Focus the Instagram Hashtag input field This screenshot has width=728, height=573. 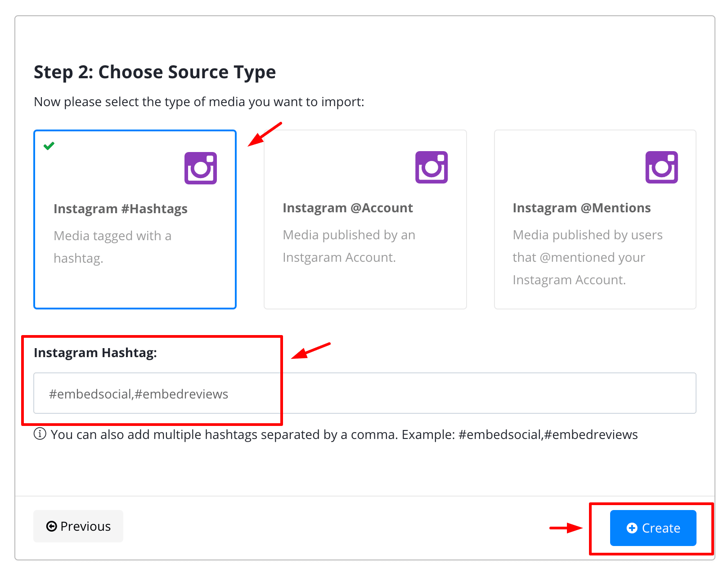click(x=365, y=393)
